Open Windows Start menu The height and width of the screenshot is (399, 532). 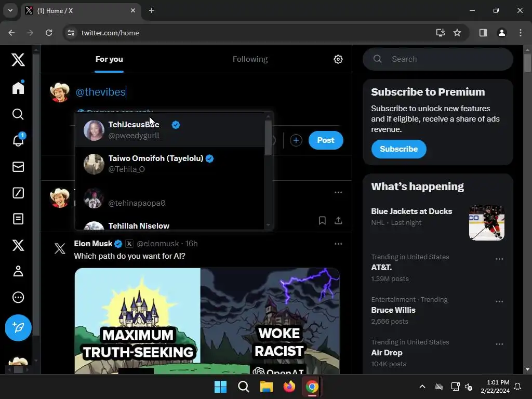pos(220,387)
